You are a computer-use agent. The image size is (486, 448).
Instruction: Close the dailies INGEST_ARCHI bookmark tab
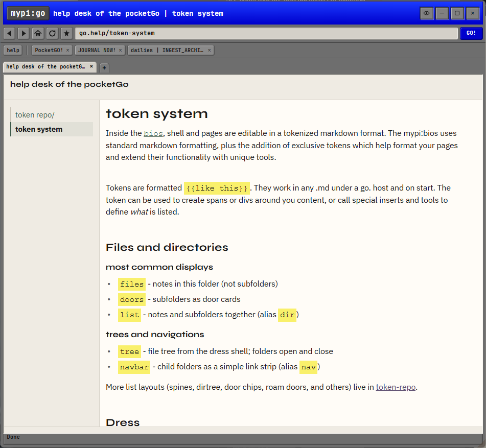click(209, 50)
